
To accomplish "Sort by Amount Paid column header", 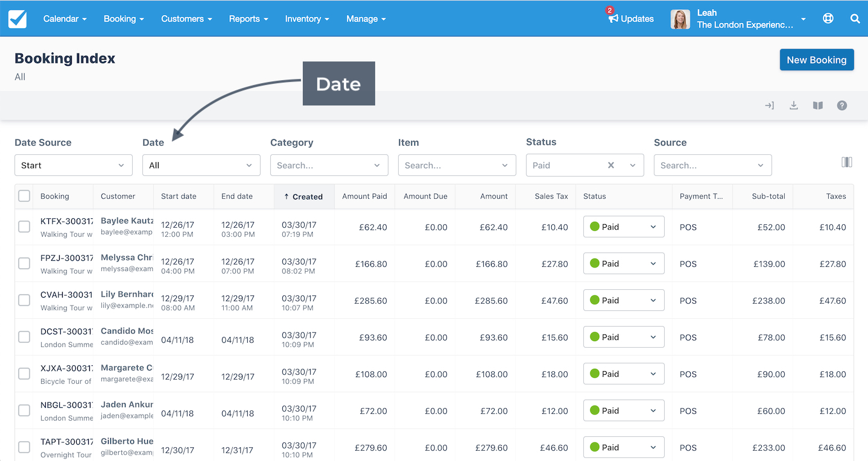I will [x=364, y=196].
